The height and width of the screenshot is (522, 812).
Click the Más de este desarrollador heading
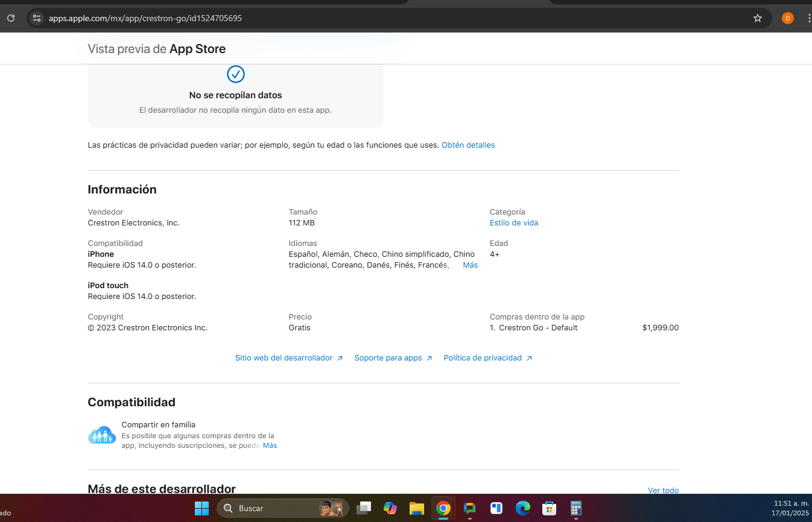coord(162,489)
